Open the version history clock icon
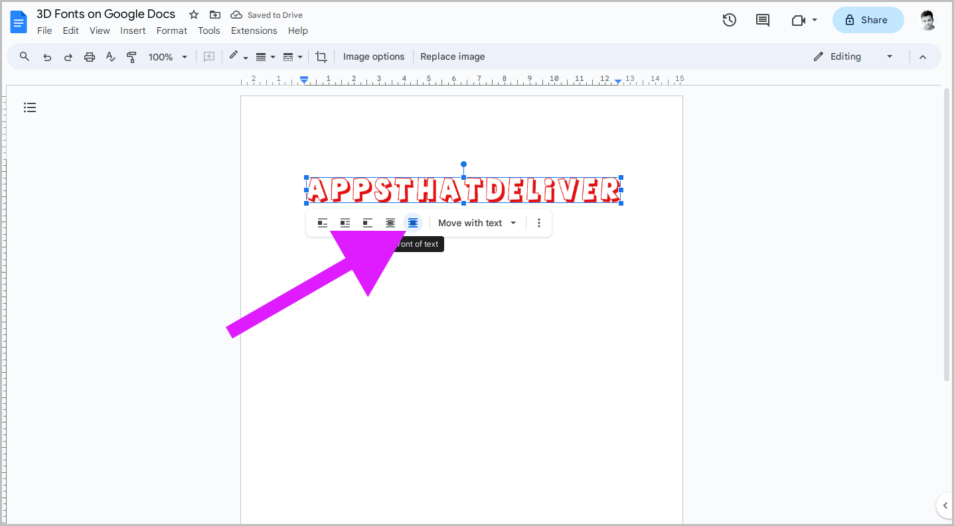This screenshot has width=954, height=526. pyautogui.click(x=729, y=20)
